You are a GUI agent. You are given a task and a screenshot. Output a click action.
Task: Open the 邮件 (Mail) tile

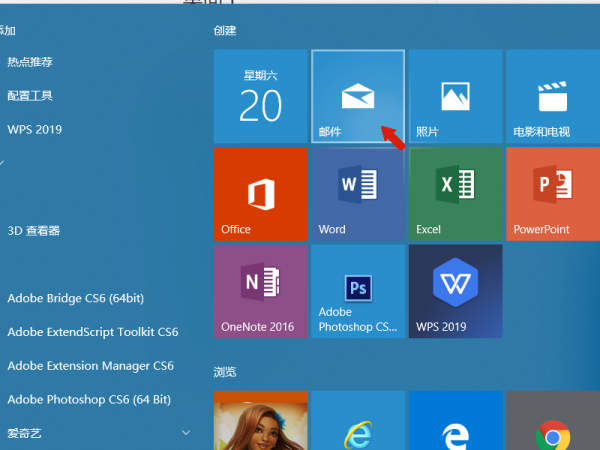(358, 96)
